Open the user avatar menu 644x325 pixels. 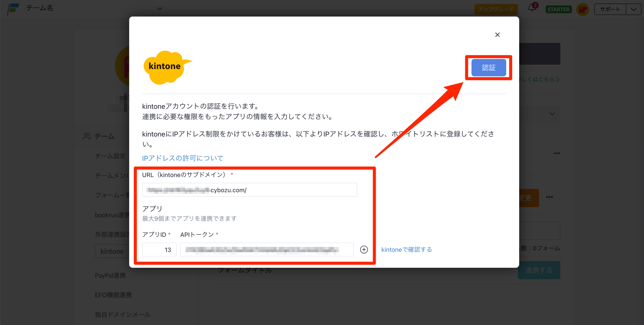(x=583, y=9)
